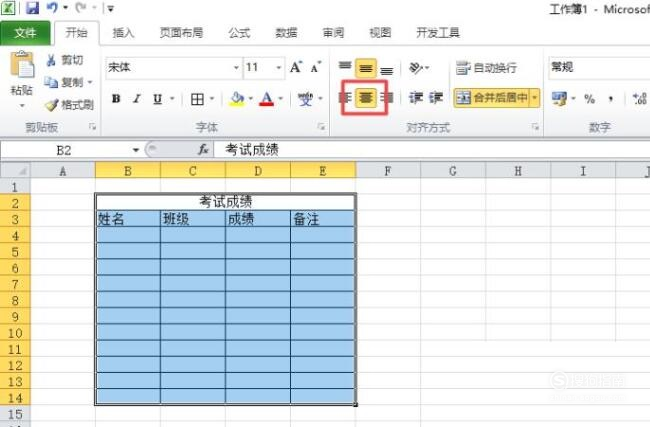Screen dimensions: 650x427
Task: Toggle Bold formatting
Action: [116, 99]
